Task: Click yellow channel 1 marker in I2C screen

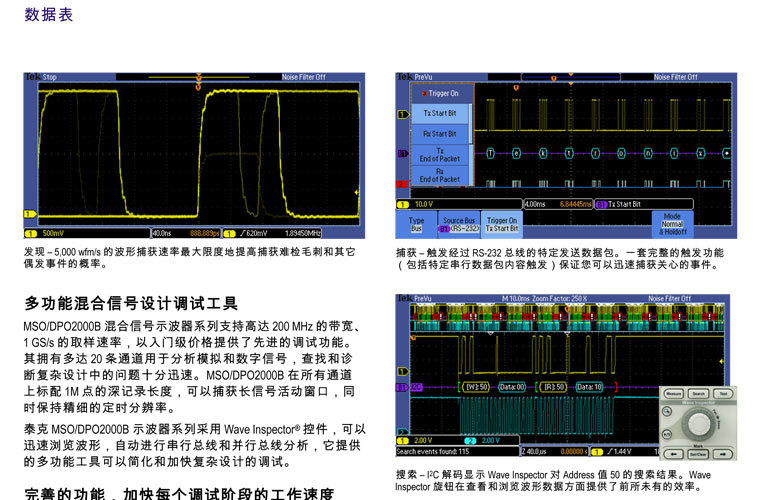Action: 403,372
